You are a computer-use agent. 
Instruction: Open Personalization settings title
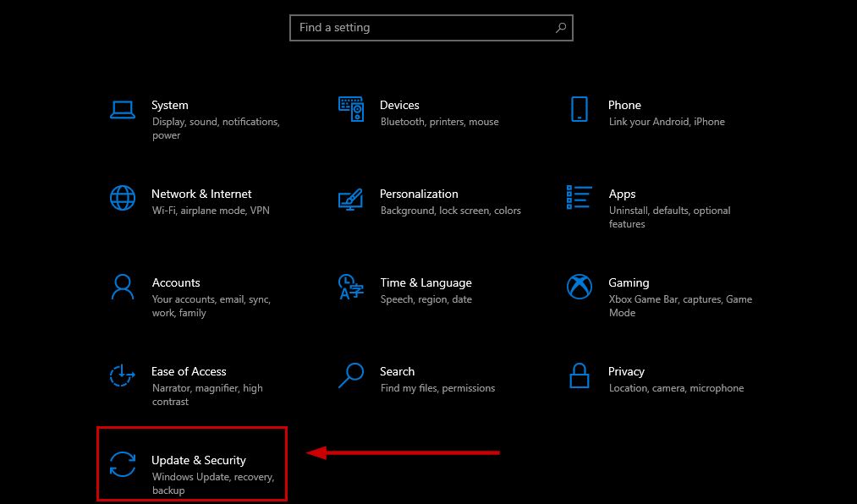[x=419, y=194]
